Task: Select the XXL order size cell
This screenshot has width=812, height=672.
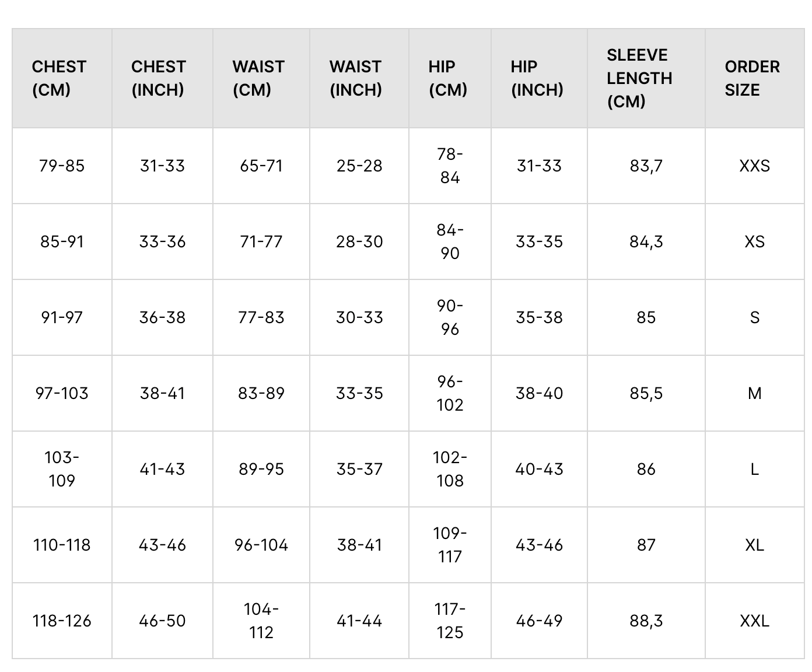Action: point(754,621)
